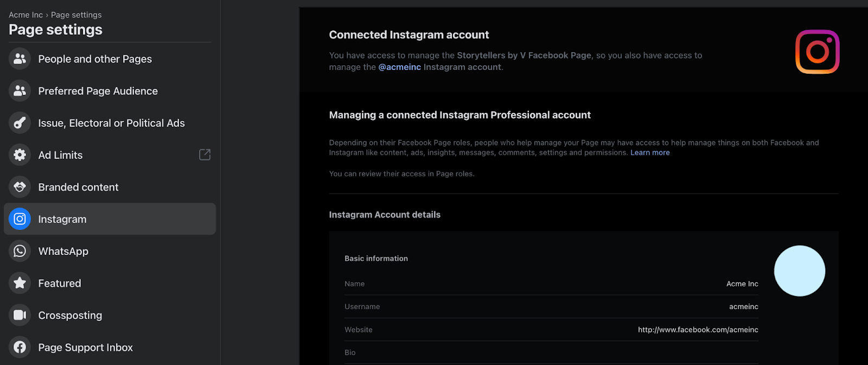Image resolution: width=868 pixels, height=365 pixels.
Task: Click the WhatsApp sidebar icon
Action: (20, 251)
